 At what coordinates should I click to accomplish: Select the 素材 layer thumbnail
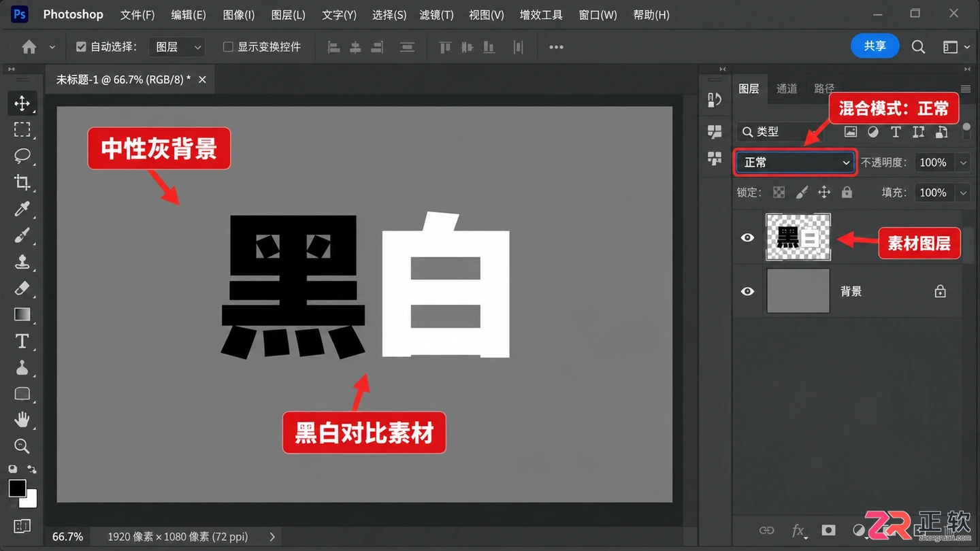(x=798, y=237)
